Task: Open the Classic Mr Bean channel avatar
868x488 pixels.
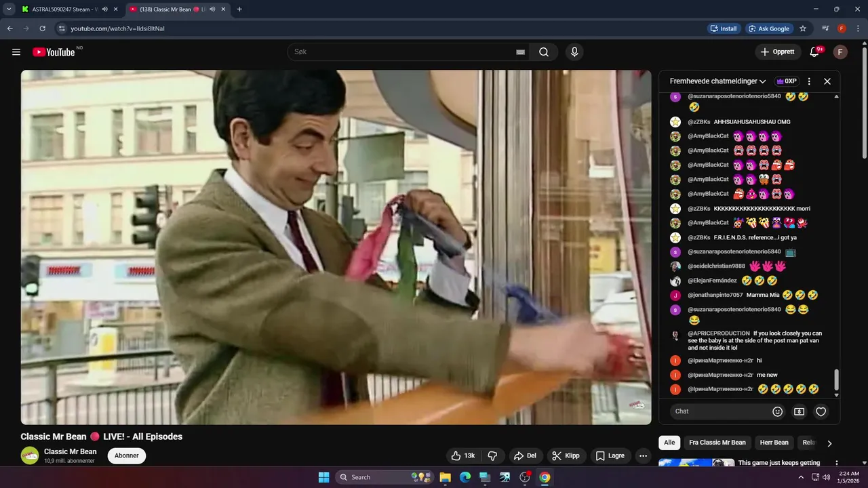Action: tap(30, 455)
